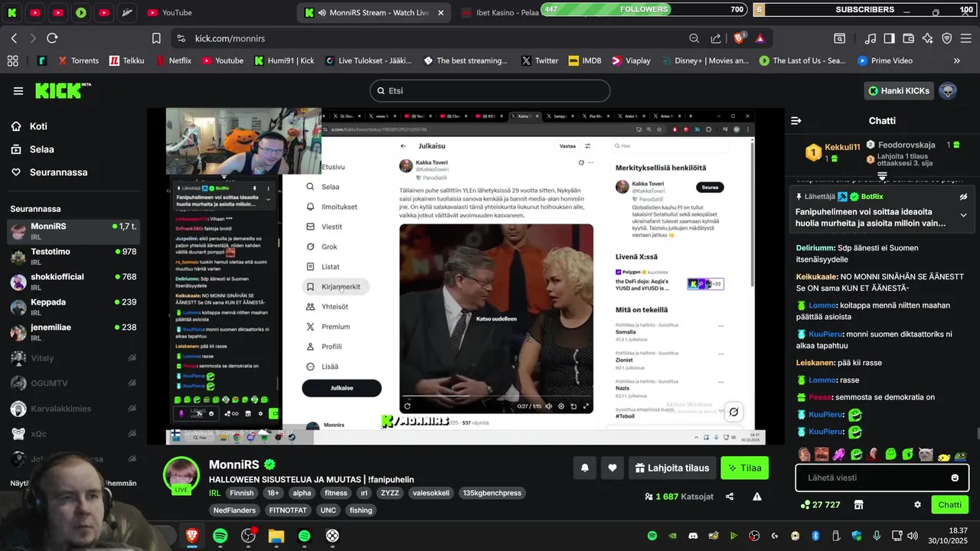Open the Brave Wallet icon
This screenshot has width=980, height=551.
tap(909, 38)
